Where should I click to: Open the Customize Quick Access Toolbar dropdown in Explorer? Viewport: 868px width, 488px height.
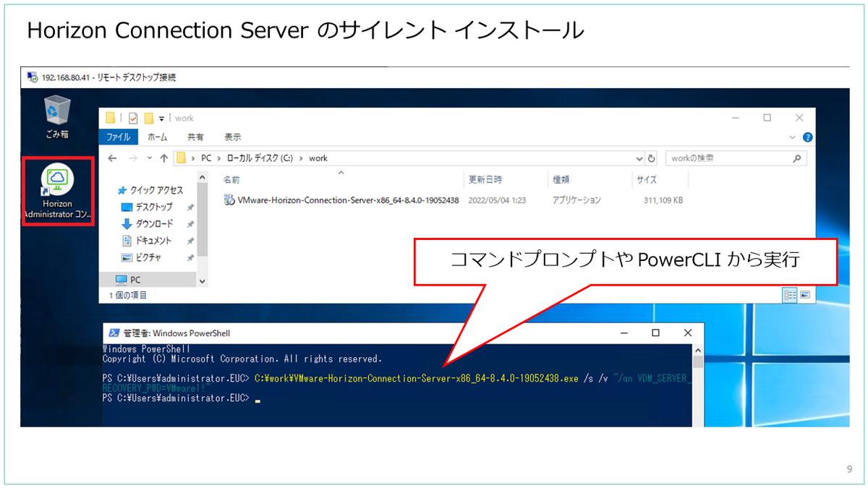tap(162, 119)
